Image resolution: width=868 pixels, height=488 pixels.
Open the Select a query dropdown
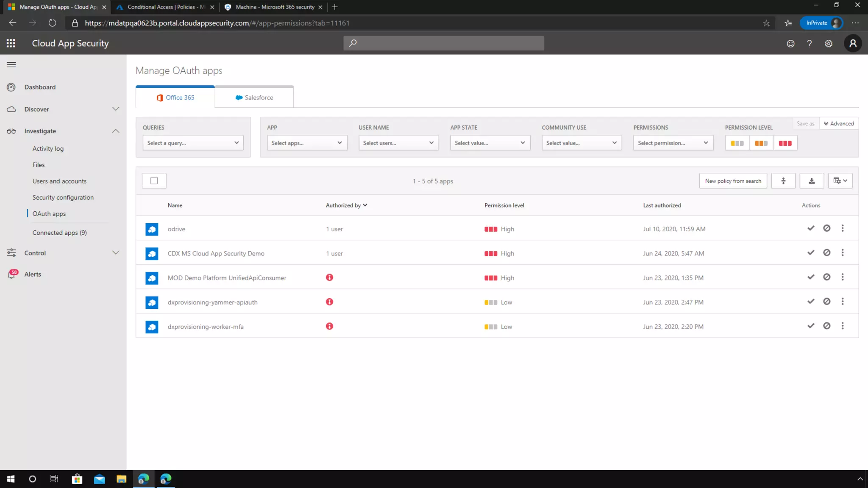[x=193, y=143]
